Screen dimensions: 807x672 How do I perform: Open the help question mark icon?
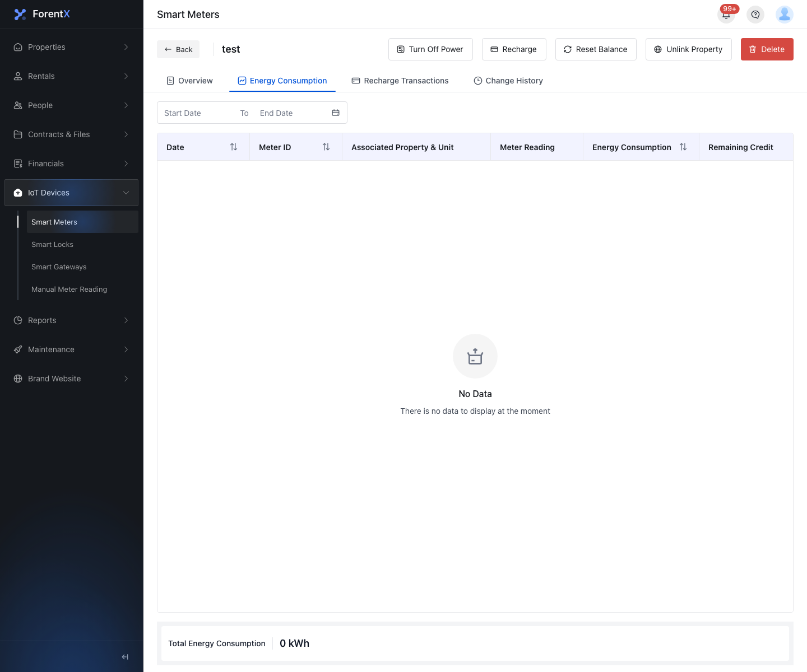755,15
